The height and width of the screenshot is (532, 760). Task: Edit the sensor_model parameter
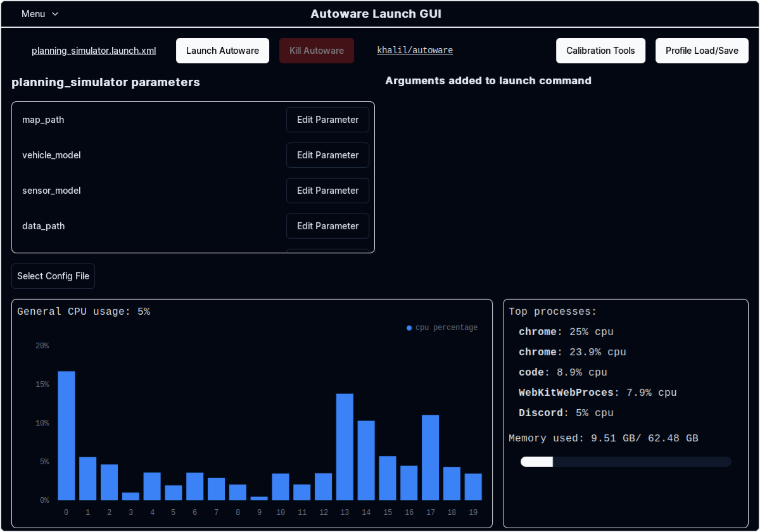click(x=327, y=191)
